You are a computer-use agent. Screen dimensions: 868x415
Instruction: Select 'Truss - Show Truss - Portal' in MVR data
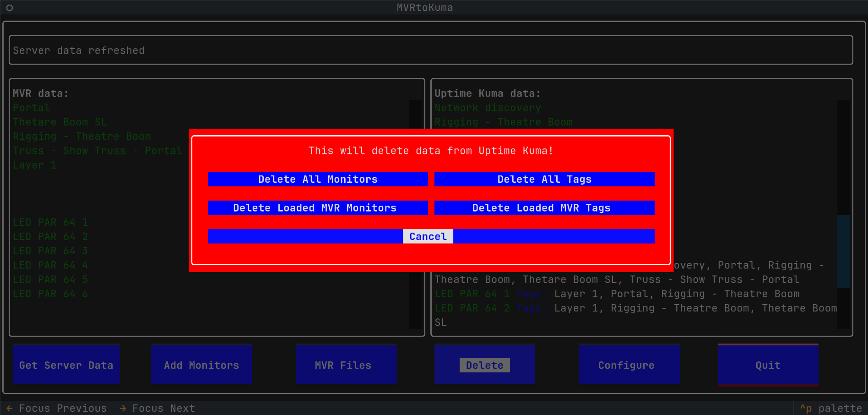[98, 151]
